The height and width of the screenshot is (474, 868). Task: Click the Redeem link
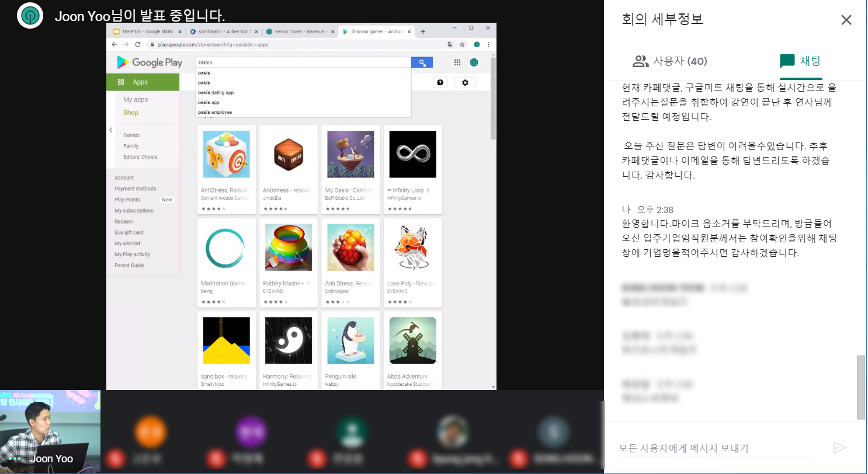[x=124, y=222]
